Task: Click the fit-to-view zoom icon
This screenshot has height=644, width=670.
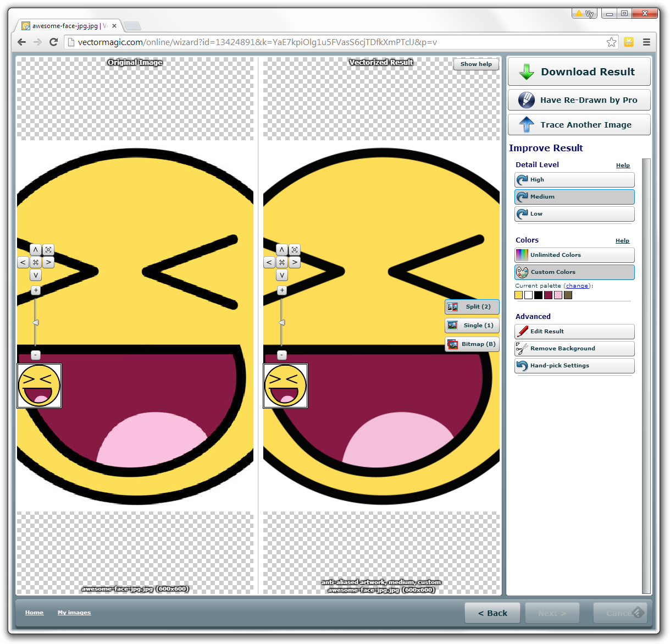Action: coord(48,250)
